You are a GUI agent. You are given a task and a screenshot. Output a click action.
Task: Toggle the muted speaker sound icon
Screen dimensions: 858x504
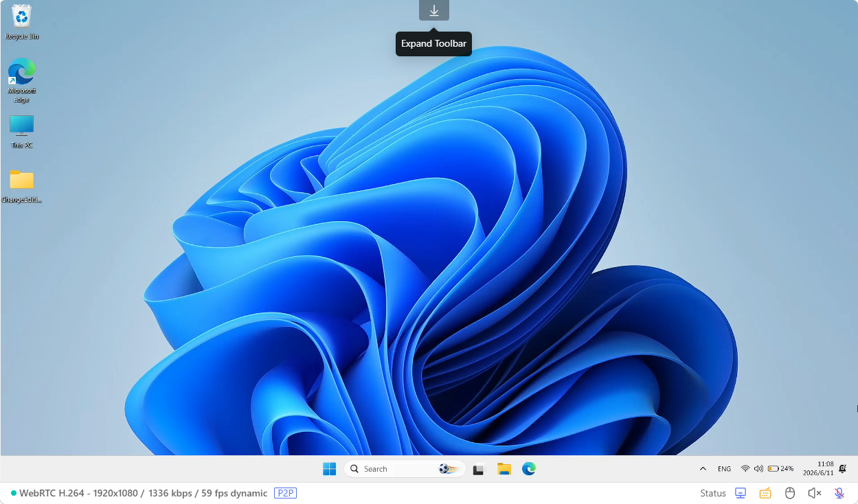(815, 493)
